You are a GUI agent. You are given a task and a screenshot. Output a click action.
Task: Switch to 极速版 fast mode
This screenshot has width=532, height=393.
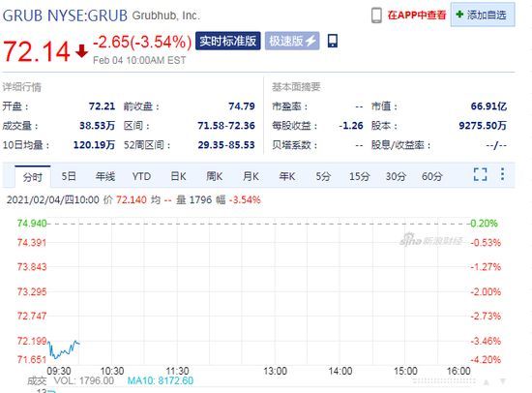tap(292, 41)
